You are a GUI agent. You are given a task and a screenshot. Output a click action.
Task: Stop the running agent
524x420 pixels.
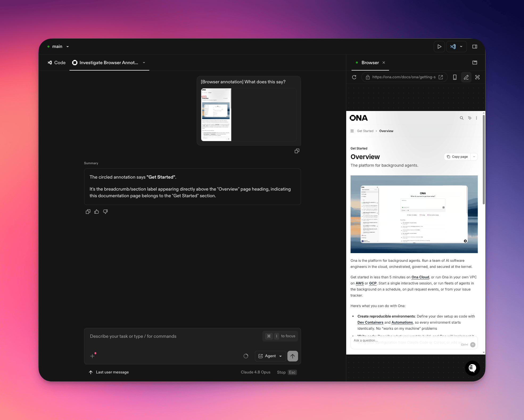[x=287, y=372]
